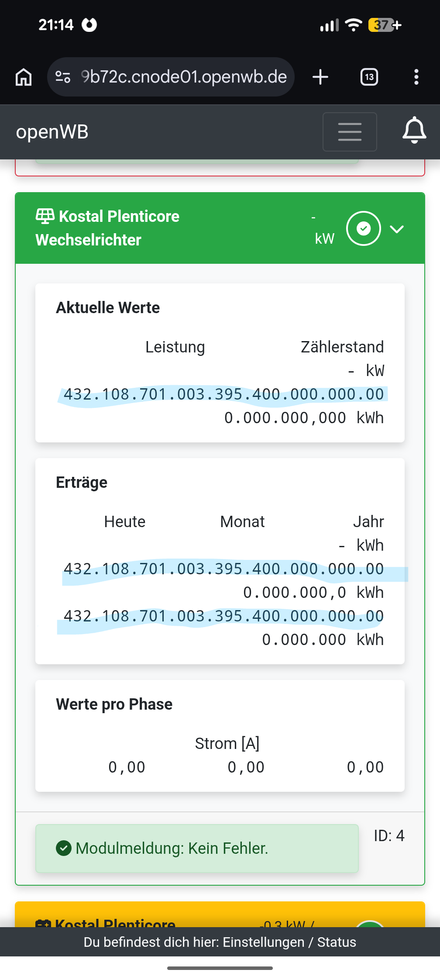Screen dimensions: 440x980
Task: Tap the URL address field
Action: 183,77
